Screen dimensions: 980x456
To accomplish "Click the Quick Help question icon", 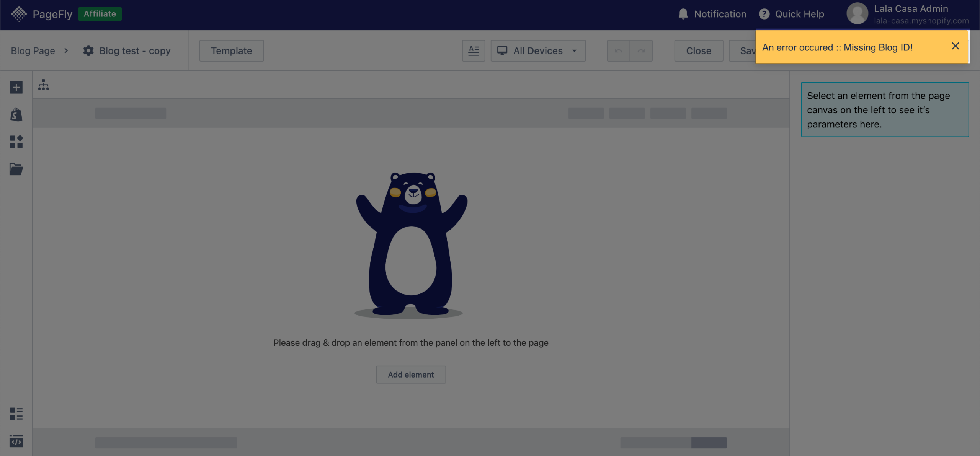I will coord(764,14).
